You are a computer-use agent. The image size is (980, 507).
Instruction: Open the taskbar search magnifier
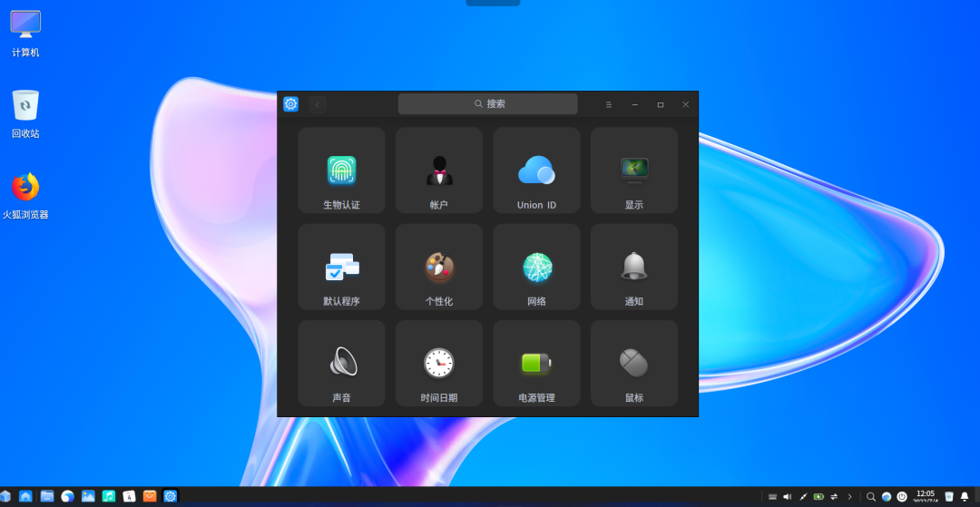click(871, 496)
